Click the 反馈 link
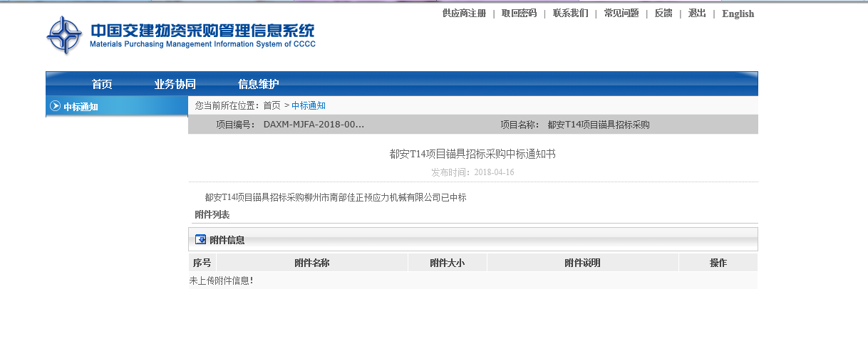 663,14
